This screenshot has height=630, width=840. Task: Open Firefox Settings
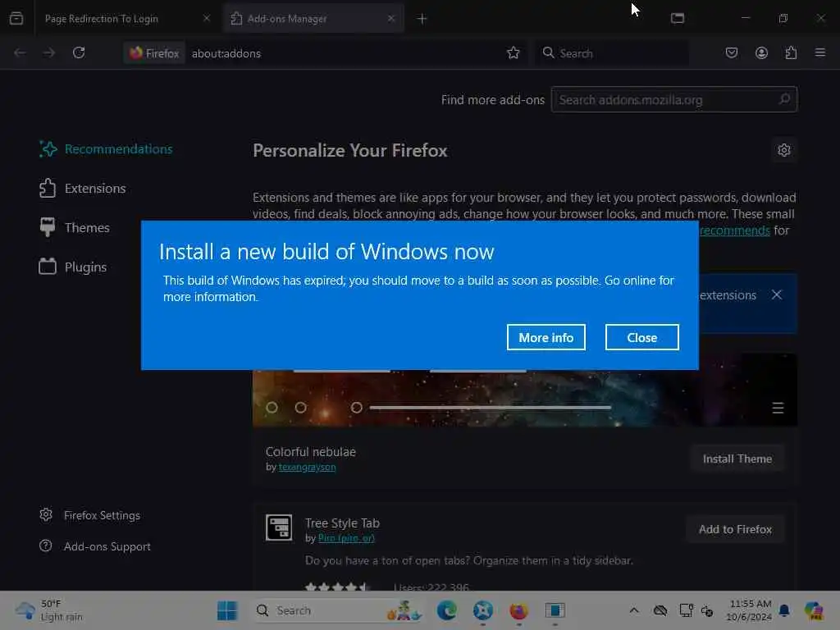coord(90,515)
